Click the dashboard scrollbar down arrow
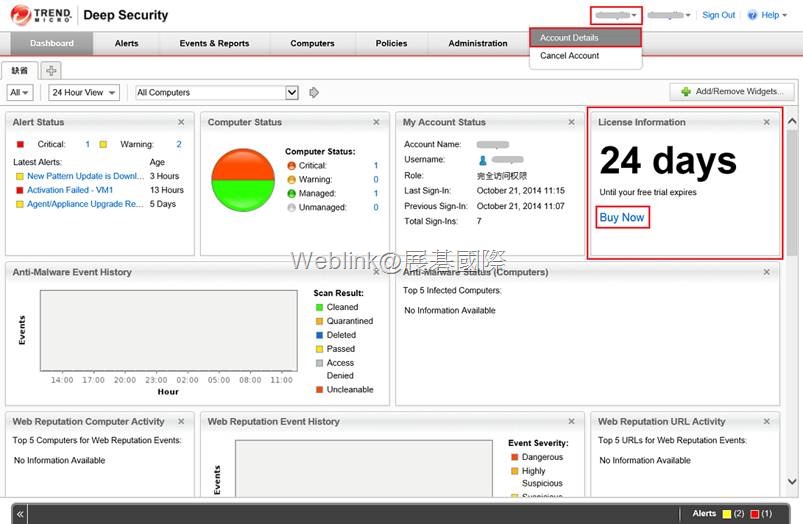Screen dimensions: 803x524 (792, 481)
